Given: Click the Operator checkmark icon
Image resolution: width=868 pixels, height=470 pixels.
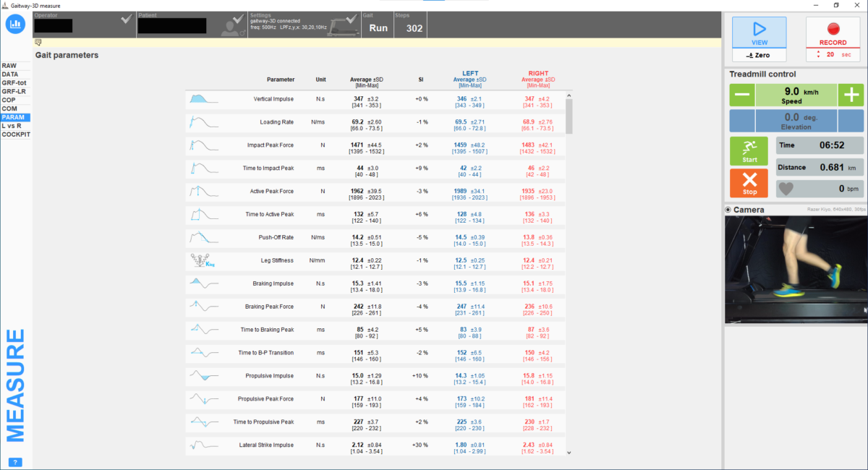Looking at the screenshot, I should click(x=127, y=20).
